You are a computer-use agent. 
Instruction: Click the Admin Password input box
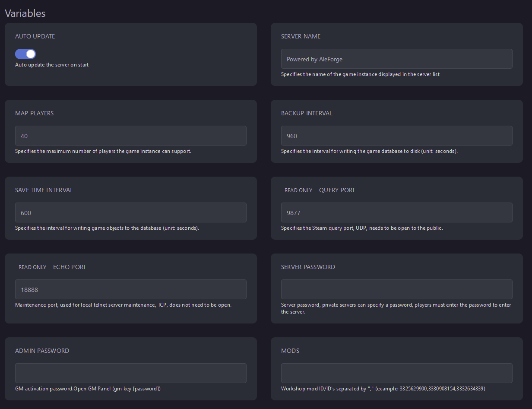click(130, 373)
